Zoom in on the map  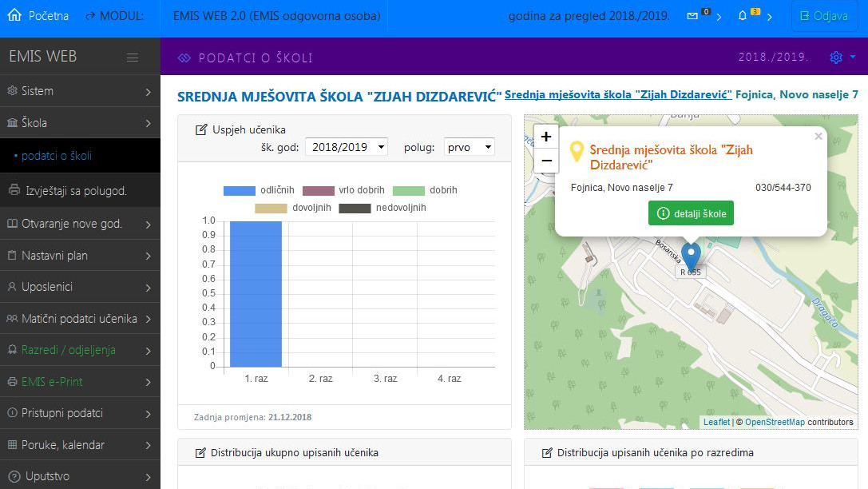pos(546,137)
